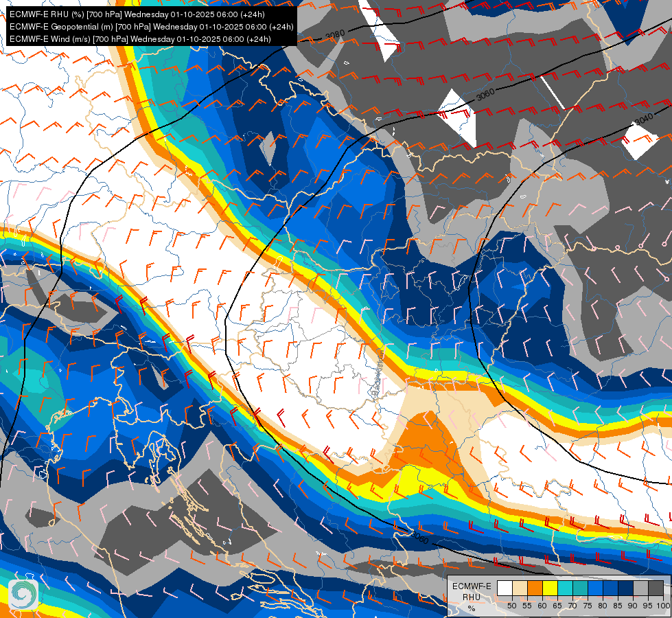This screenshot has width=672, height=618.
Task: Click the % unit in the legend
Action: pos(472,608)
